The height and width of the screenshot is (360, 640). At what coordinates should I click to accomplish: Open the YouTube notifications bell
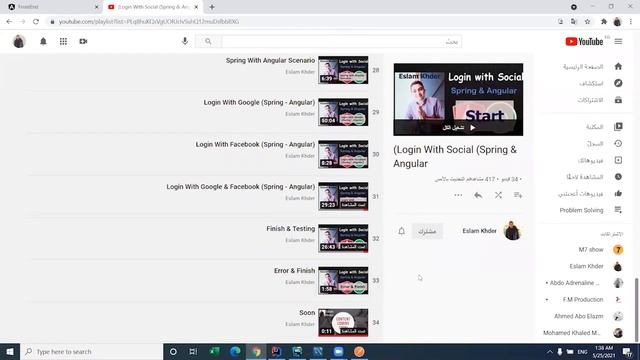pyautogui.click(x=43, y=41)
